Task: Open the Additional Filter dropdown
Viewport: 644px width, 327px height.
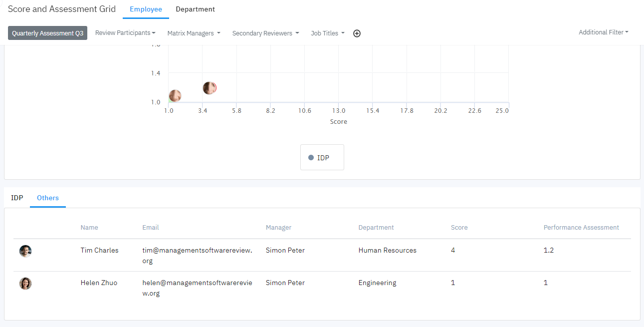Action: click(603, 32)
